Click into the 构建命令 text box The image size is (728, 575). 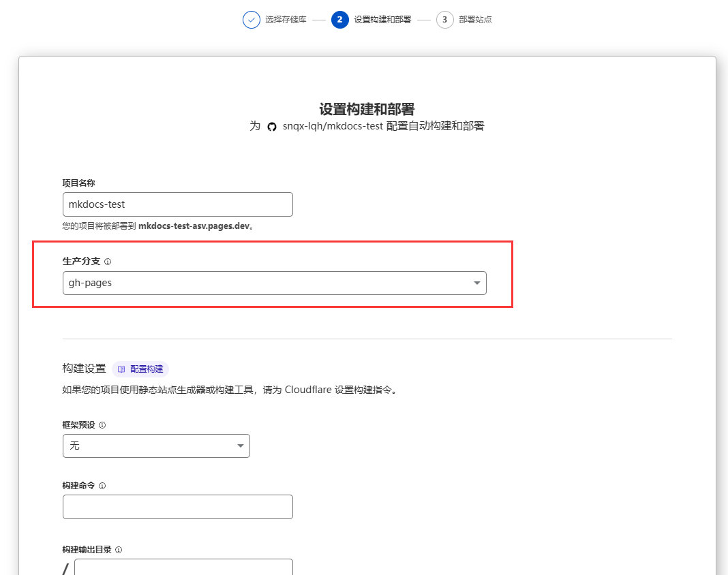pyautogui.click(x=177, y=507)
